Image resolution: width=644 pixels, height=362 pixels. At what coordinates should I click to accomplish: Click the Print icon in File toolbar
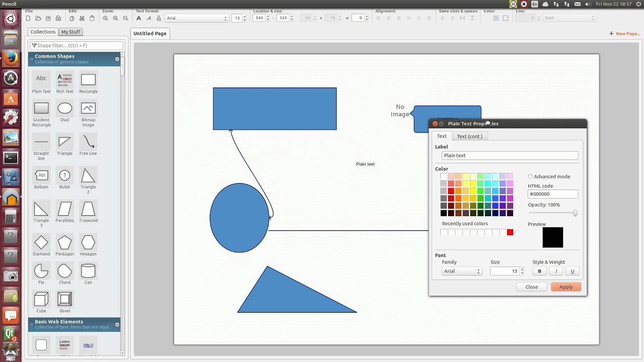pos(58,18)
